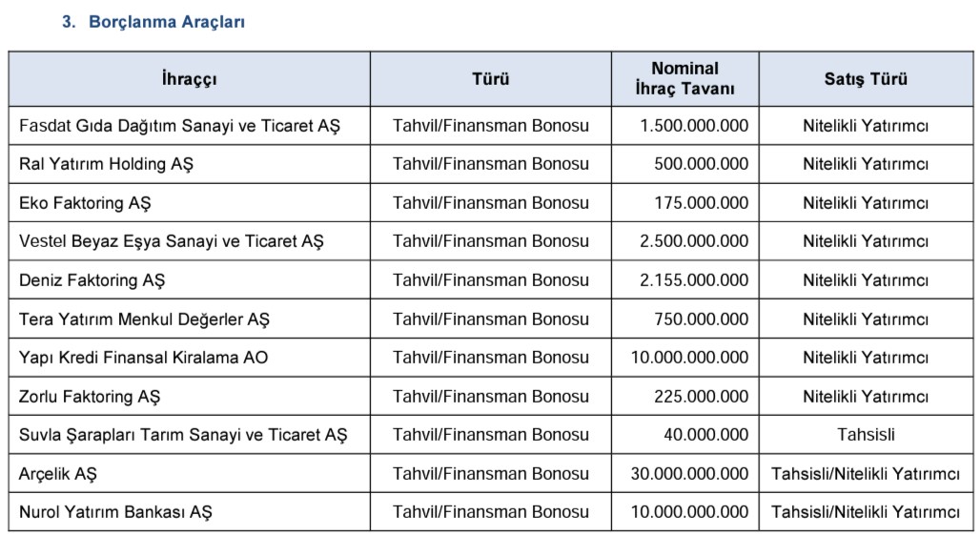Click the Deniz Faktoring AŞ cell
The width and height of the screenshot is (980, 536).
tap(92, 280)
